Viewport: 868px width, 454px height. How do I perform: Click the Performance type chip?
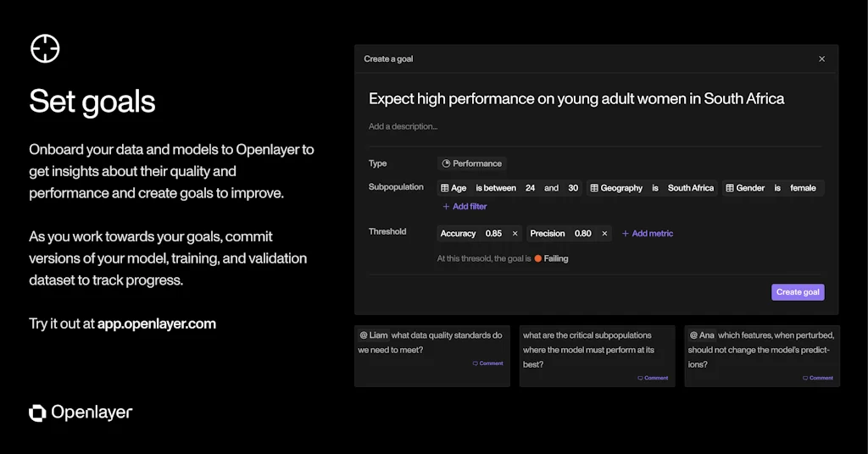point(471,163)
